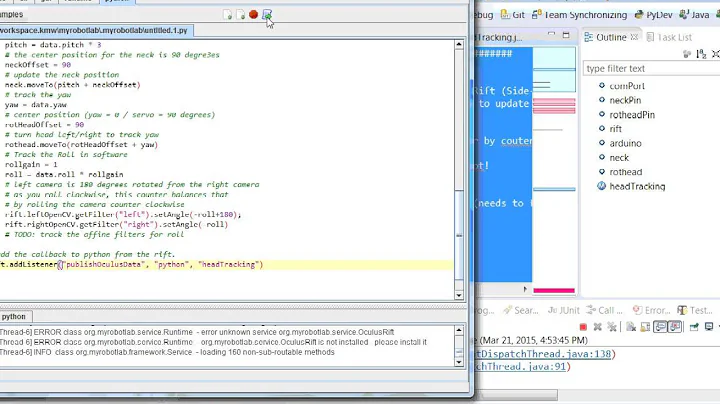Click the OculusRift not installed error line
The height and width of the screenshot is (404, 720).
click(x=214, y=342)
